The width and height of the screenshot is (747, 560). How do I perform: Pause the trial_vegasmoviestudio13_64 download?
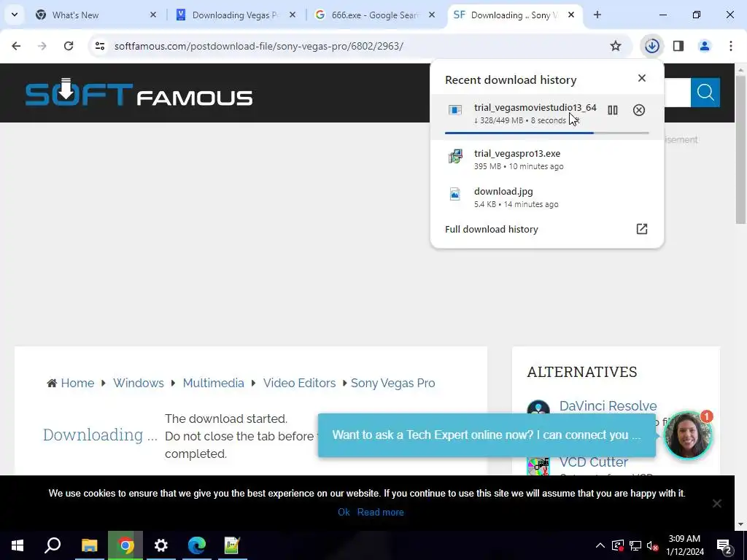(613, 111)
